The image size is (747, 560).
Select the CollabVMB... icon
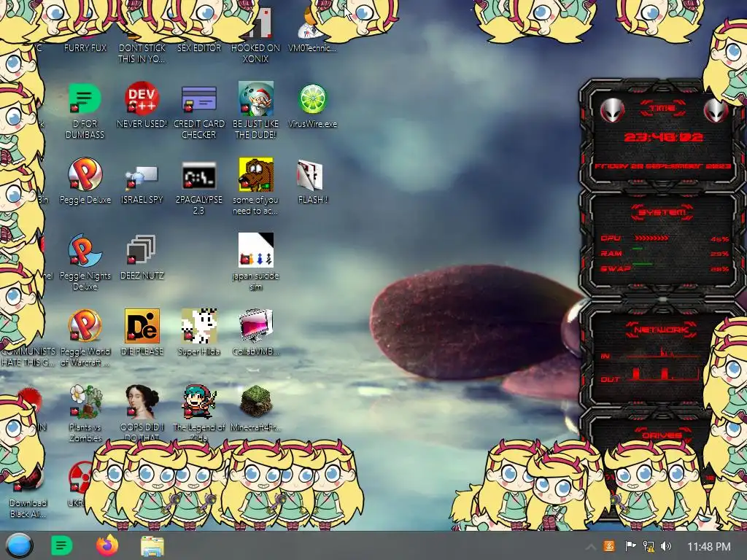(x=256, y=326)
